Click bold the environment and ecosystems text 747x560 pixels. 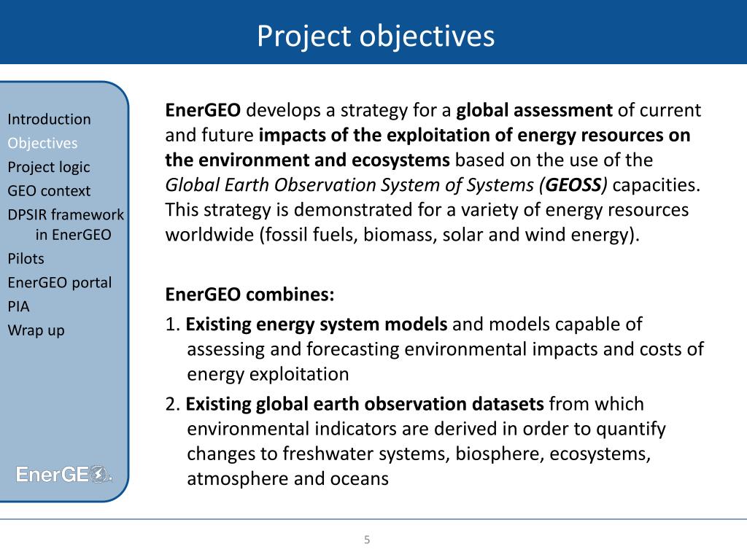point(307,160)
